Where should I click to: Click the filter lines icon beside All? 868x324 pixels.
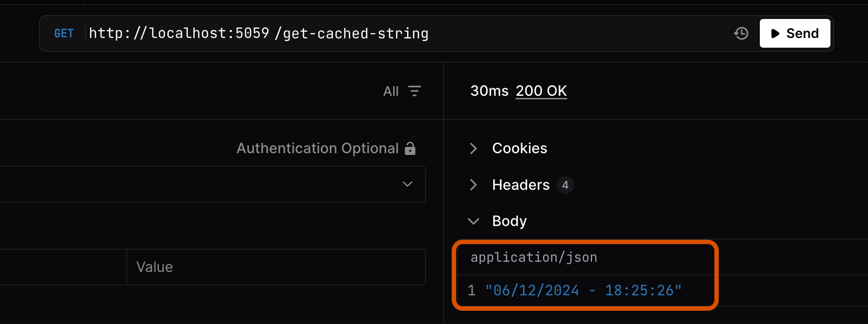click(414, 91)
